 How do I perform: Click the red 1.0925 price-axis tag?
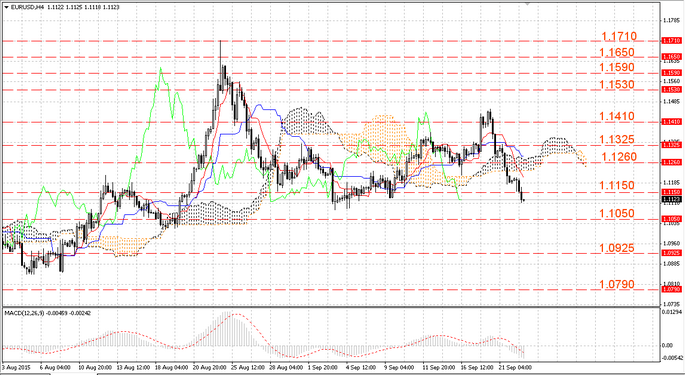pyautogui.click(x=671, y=253)
